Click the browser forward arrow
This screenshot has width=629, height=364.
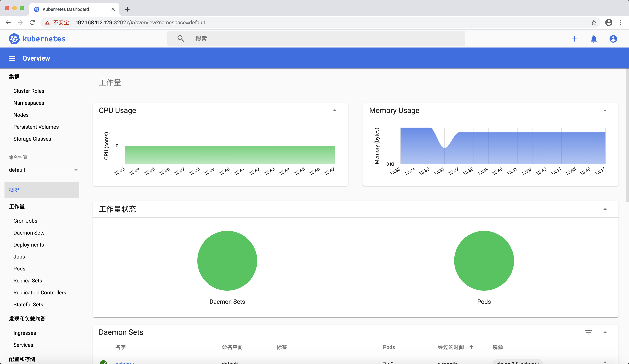click(x=20, y=22)
